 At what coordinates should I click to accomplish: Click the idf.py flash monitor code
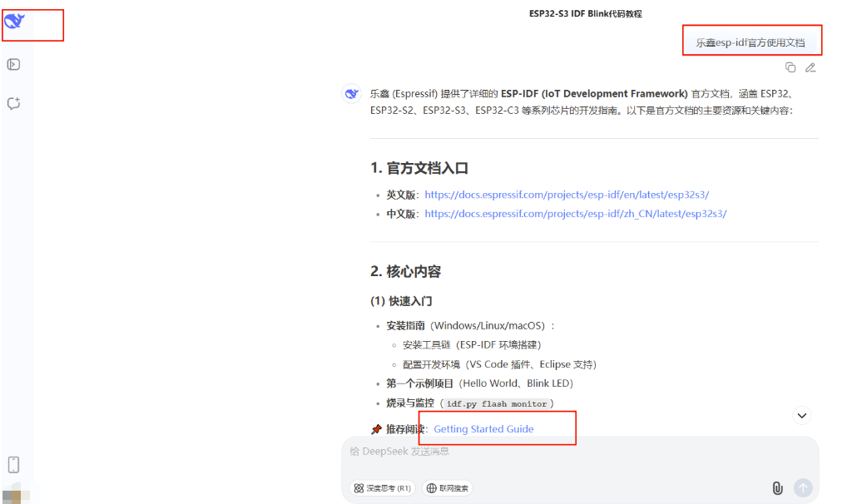497,404
